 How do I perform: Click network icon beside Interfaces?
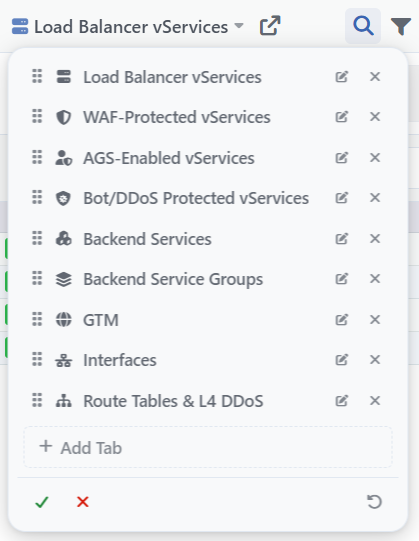point(64,361)
